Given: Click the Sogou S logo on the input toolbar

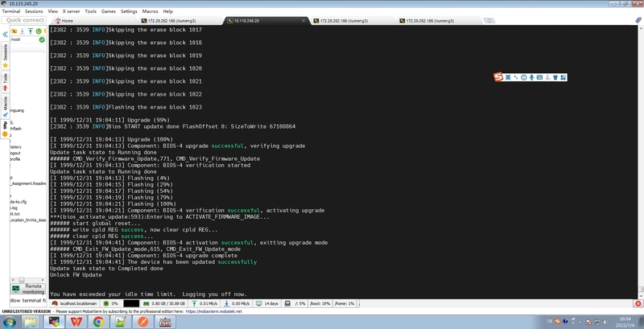Looking at the screenshot, I should click(x=498, y=77).
